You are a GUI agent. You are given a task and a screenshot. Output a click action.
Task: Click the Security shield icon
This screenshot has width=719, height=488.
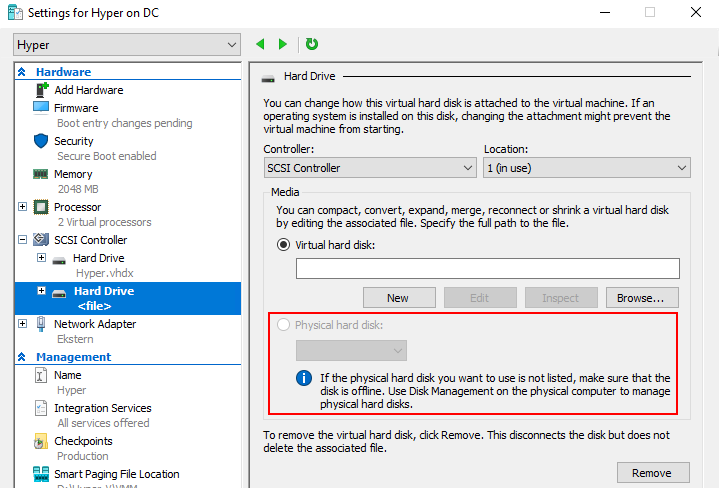click(x=41, y=141)
